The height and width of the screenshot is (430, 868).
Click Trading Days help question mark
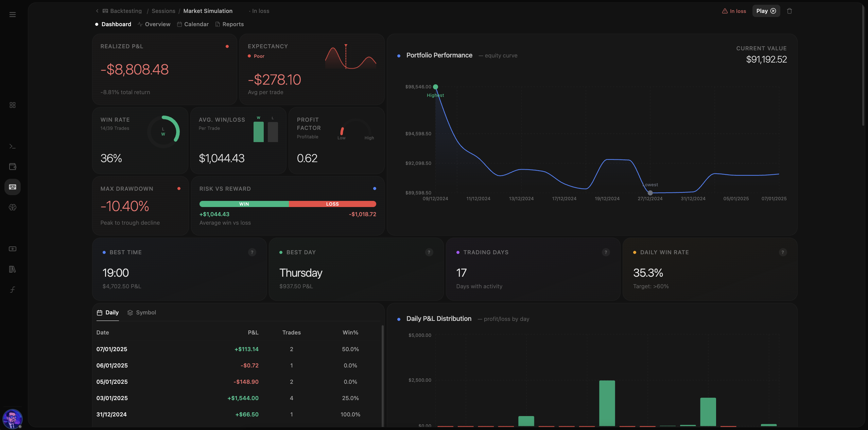606,252
